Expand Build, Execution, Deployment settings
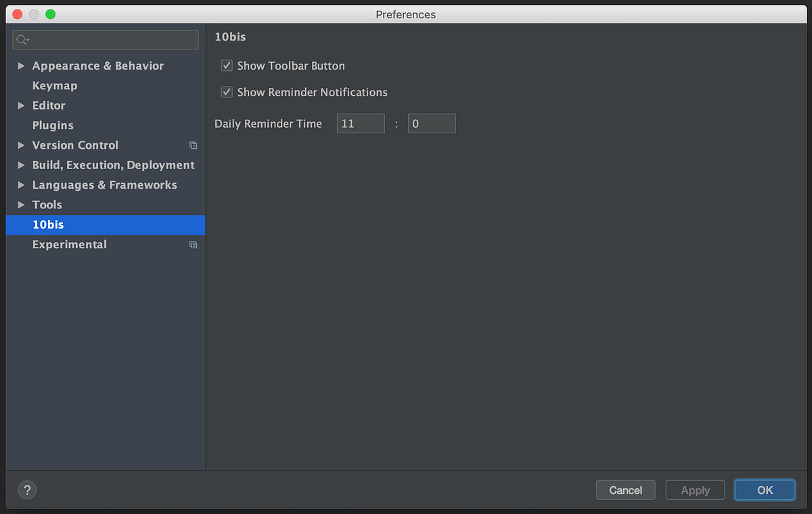 (21, 165)
